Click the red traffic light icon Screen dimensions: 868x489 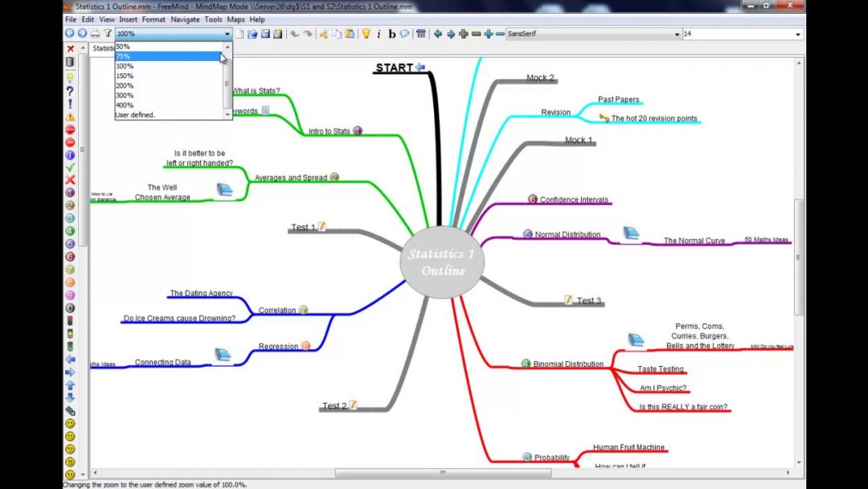(x=70, y=321)
